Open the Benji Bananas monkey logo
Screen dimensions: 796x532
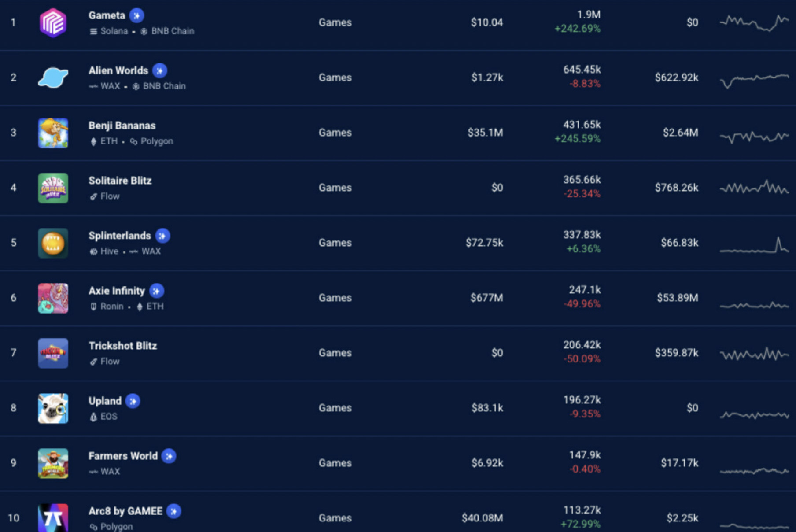click(53, 133)
